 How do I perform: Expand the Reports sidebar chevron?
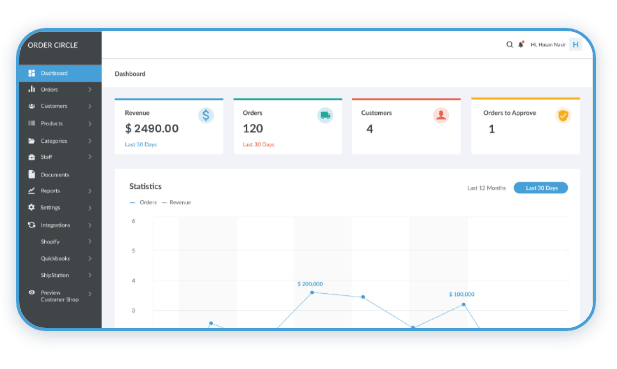pos(90,191)
